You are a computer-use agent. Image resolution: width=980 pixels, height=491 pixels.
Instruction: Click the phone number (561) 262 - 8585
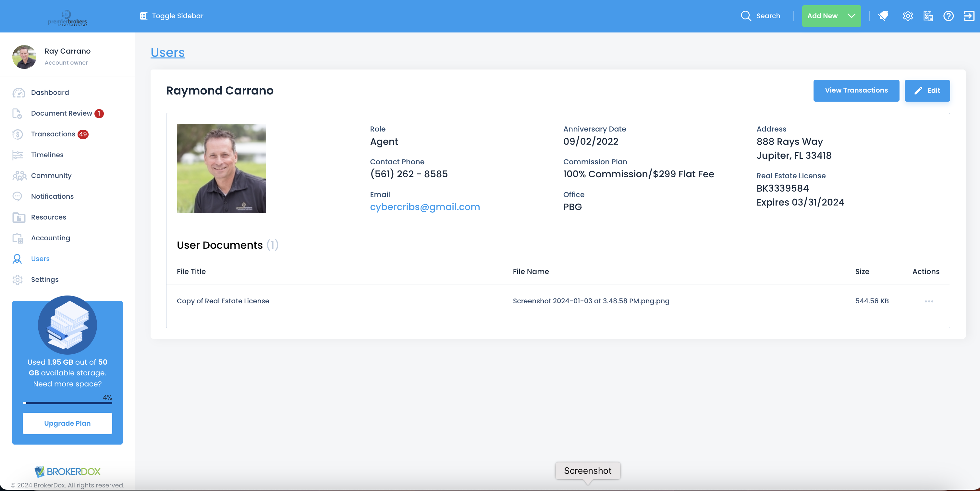tap(409, 174)
